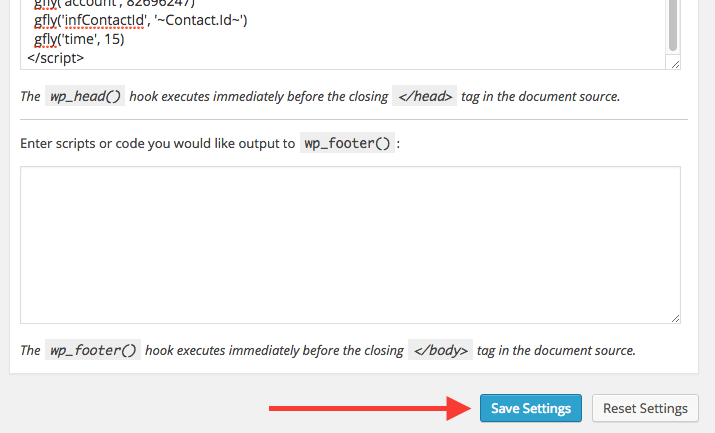Click the partially visible account line at top
The height and width of the screenshot is (433, 715).
click(114, 3)
